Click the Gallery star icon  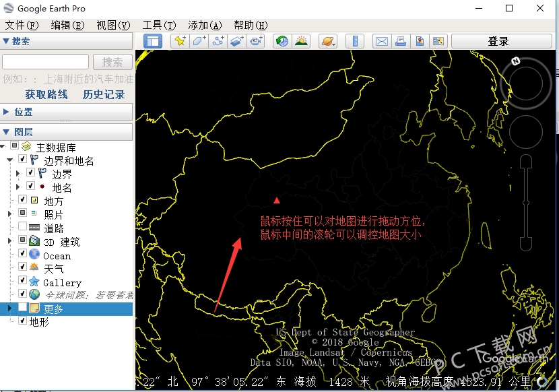pyautogui.click(x=34, y=282)
